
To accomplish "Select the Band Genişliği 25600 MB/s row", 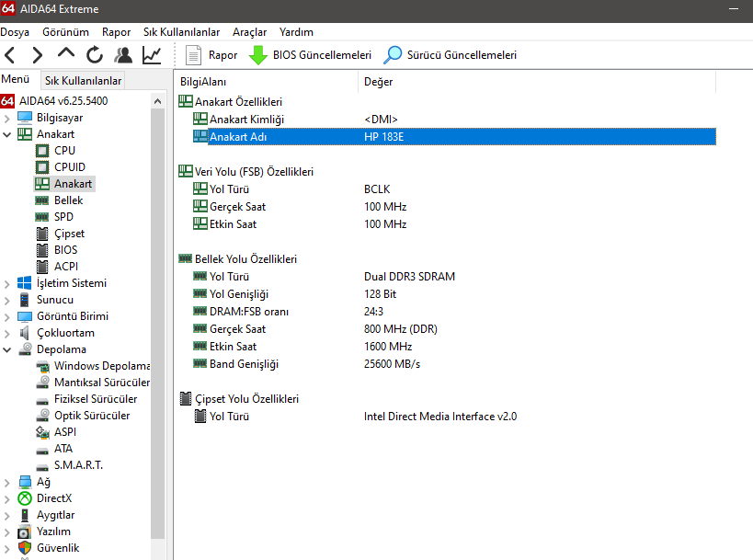I will point(454,364).
